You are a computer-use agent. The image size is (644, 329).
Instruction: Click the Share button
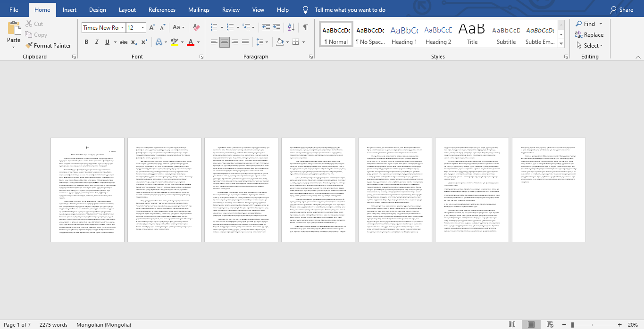[x=621, y=10]
